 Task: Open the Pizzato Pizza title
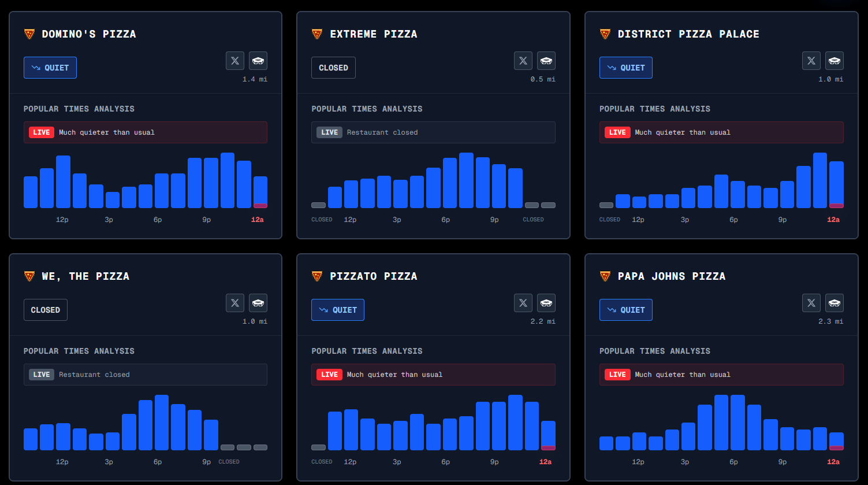point(374,276)
